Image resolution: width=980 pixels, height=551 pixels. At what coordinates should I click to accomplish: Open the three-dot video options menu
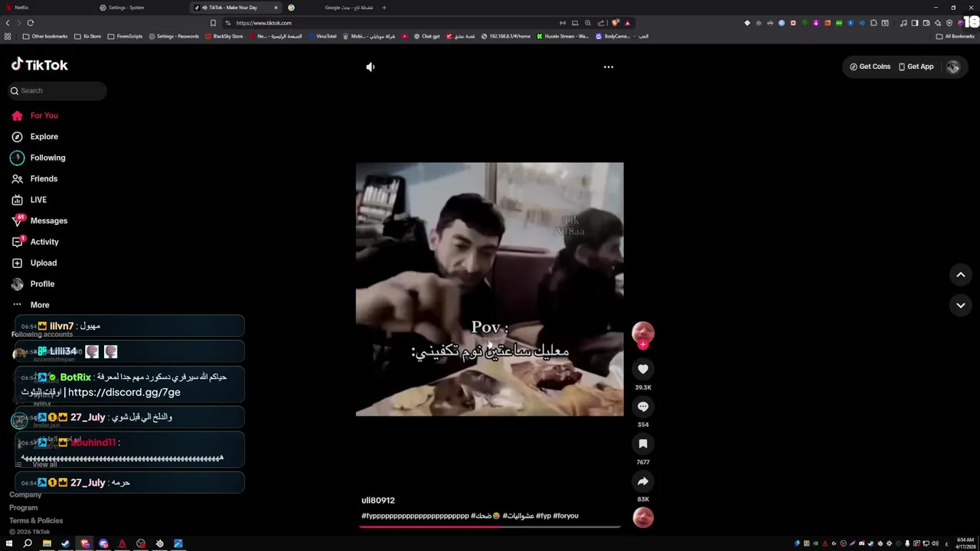tap(609, 67)
